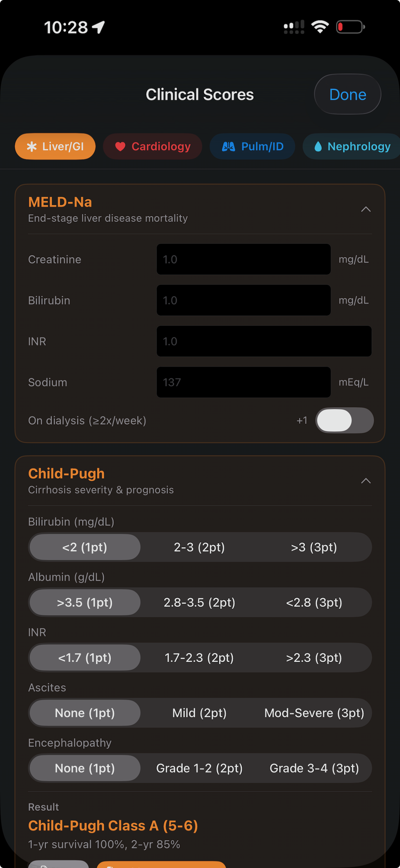This screenshot has height=868, width=400.
Task: Tap the location arrow beside the time
Action: (99, 27)
